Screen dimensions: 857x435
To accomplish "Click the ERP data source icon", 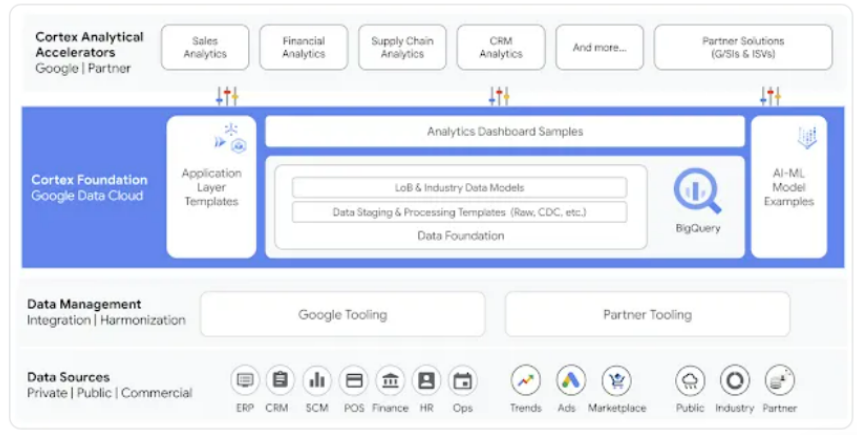I will pyautogui.click(x=245, y=380).
